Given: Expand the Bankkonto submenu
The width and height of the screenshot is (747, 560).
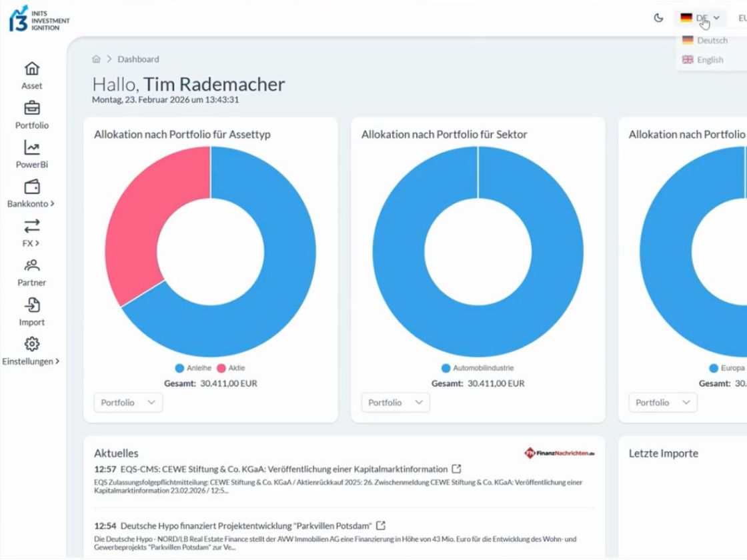Looking at the screenshot, I should coord(31,204).
